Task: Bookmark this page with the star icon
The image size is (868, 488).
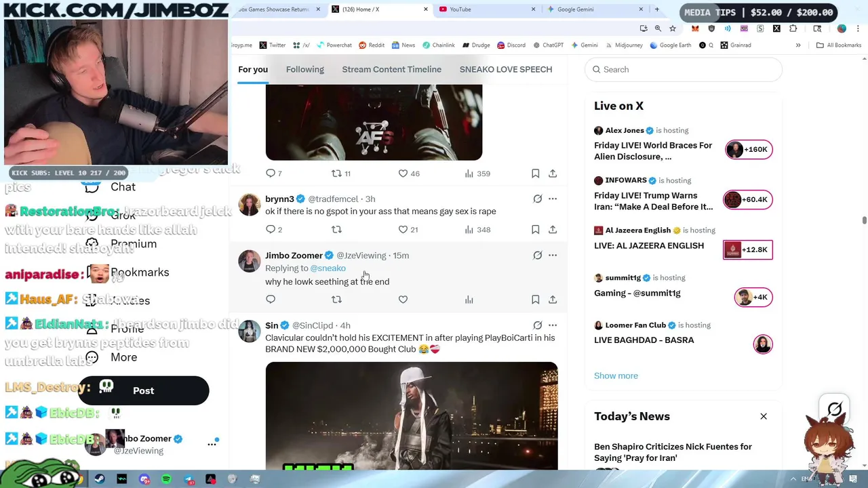Action: pos(673,28)
